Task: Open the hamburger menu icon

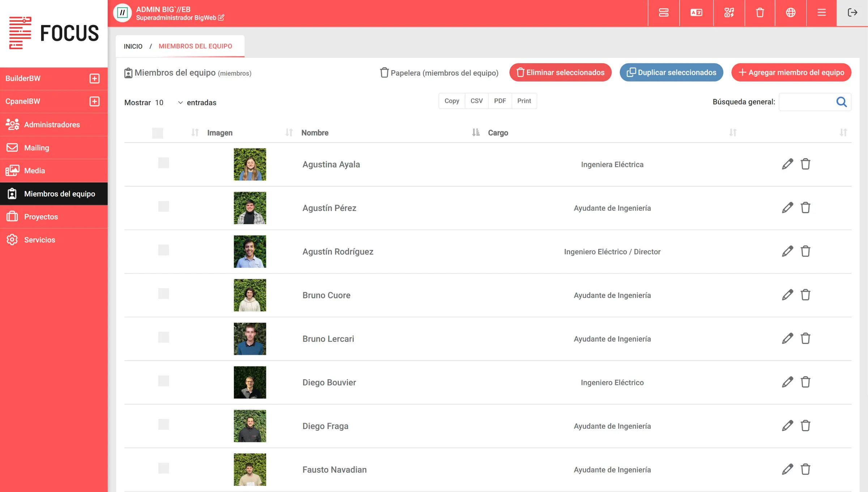Action: click(821, 13)
